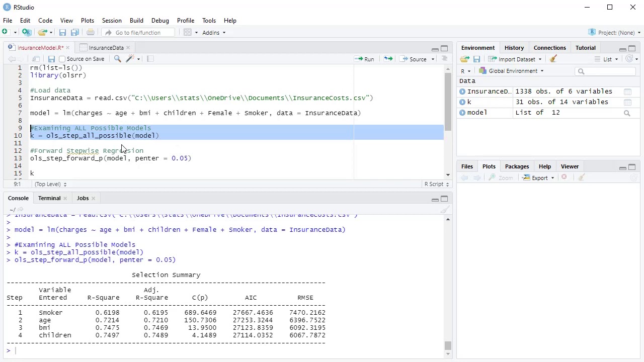Click the Compile report notebook icon
Image resolution: width=644 pixels, height=362 pixels.
click(150, 59)
